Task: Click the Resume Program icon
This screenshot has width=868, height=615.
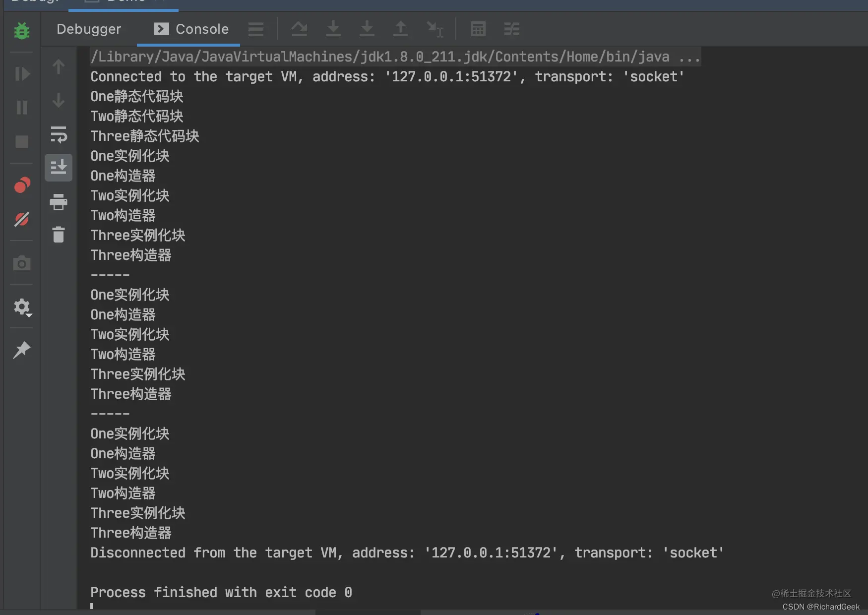Action: coord(22,74)
